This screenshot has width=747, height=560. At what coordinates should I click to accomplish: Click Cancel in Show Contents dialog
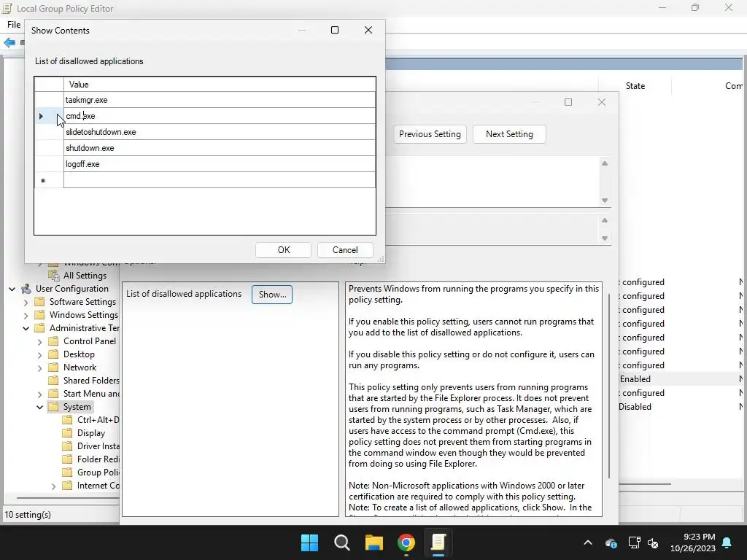click(345, 250)
